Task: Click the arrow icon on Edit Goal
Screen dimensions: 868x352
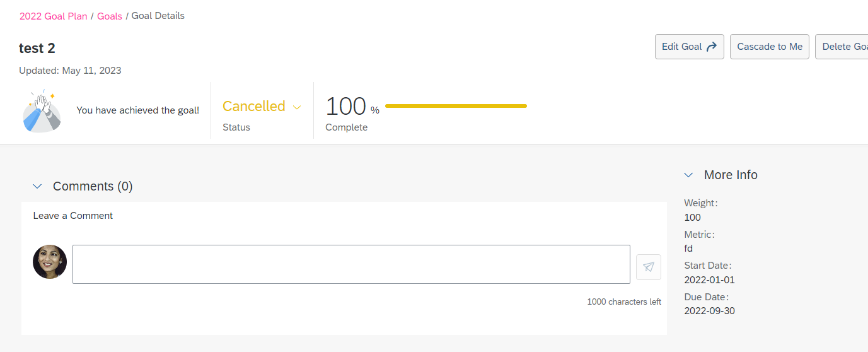Action: pyautogui.click(x=712, y=47)
